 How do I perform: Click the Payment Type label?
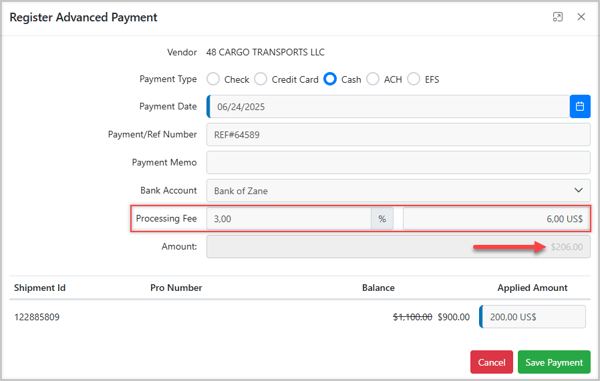click(x=168, y=79)
